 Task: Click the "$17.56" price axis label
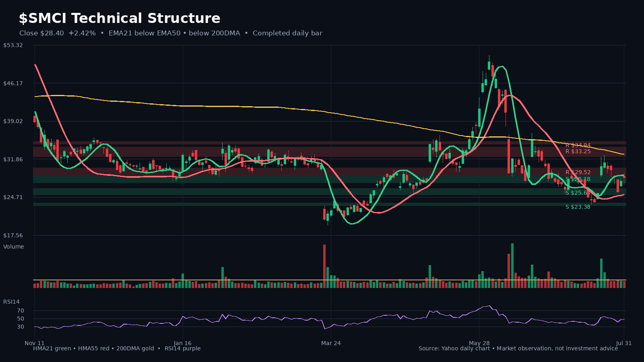(13, 235)
